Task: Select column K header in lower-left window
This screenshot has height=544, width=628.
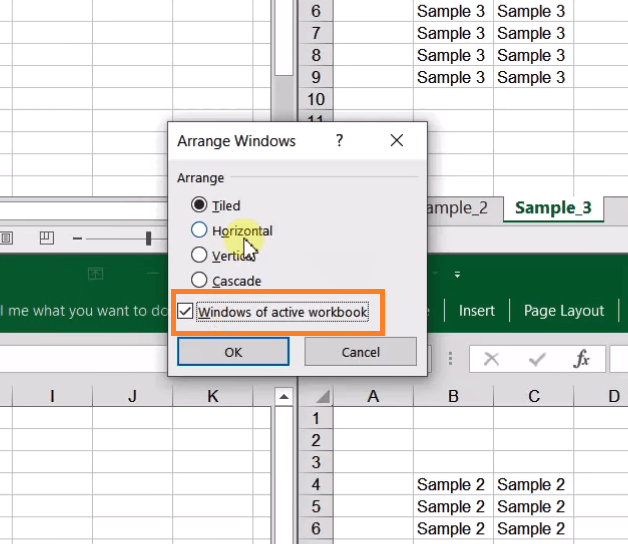Action: click(x=213, y=396)
